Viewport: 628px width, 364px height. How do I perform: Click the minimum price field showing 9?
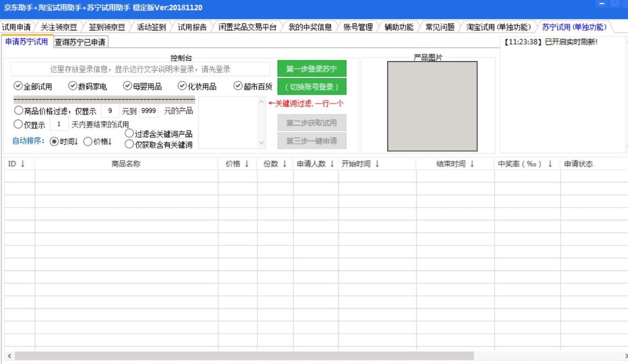110,111
